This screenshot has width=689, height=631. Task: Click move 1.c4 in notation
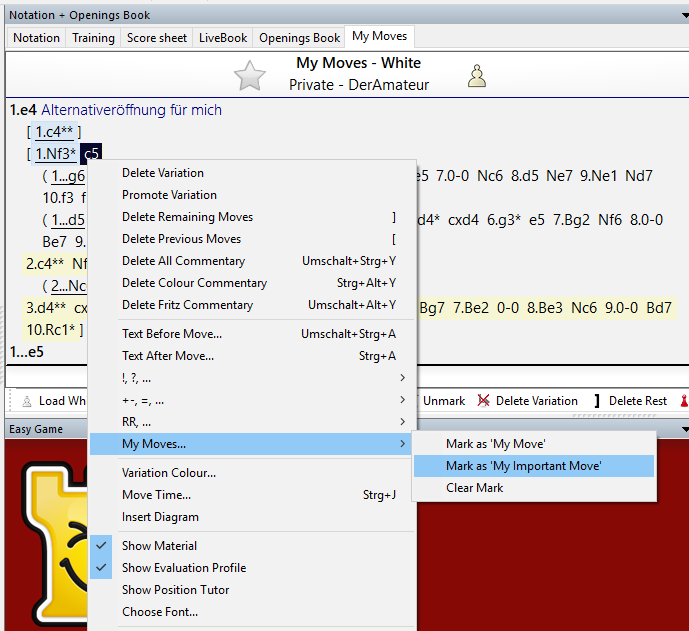pyautogui.click(x=52, y=132)
